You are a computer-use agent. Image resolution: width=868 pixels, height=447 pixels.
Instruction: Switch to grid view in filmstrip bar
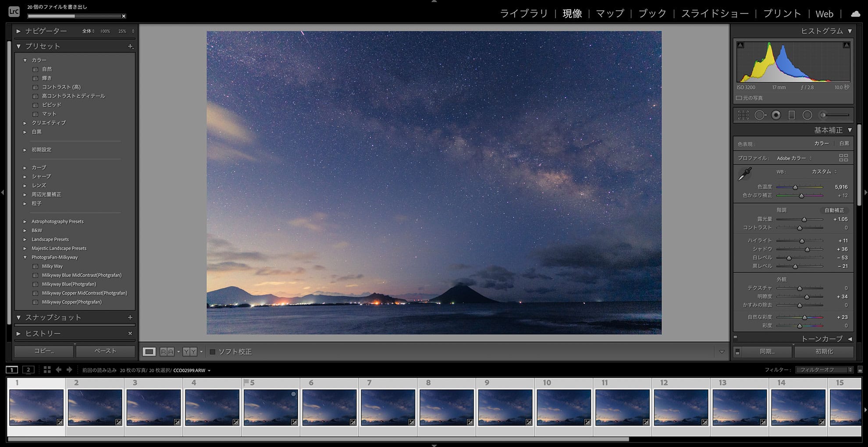coord(47,370)
